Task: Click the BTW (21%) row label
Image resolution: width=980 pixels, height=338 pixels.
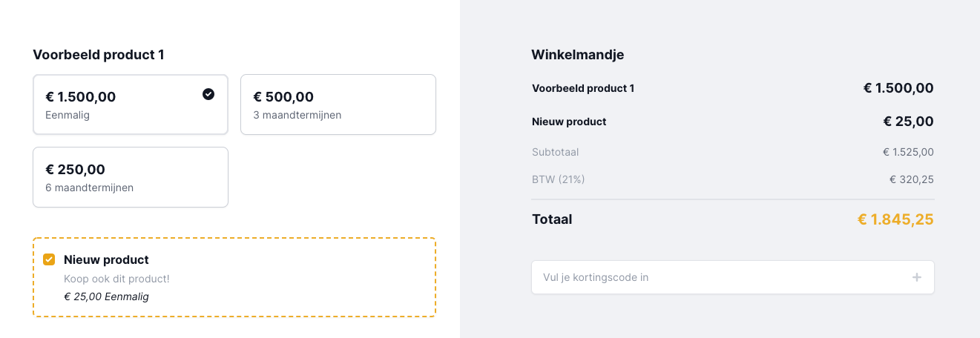Action: click(559, 179)
